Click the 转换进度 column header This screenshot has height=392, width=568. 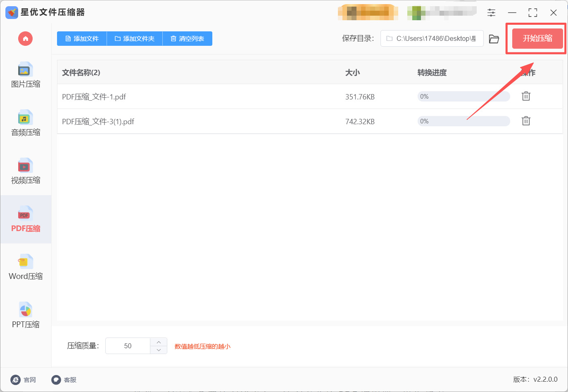tap(432, 73)
